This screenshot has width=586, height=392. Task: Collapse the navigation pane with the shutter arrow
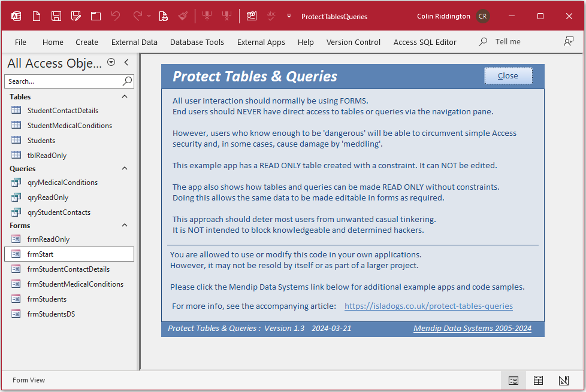(126, 62)
